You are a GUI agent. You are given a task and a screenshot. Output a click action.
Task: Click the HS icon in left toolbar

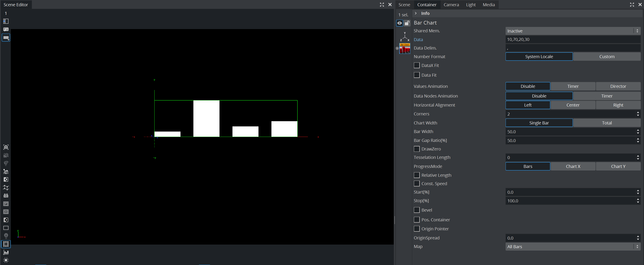coord(6,195)
